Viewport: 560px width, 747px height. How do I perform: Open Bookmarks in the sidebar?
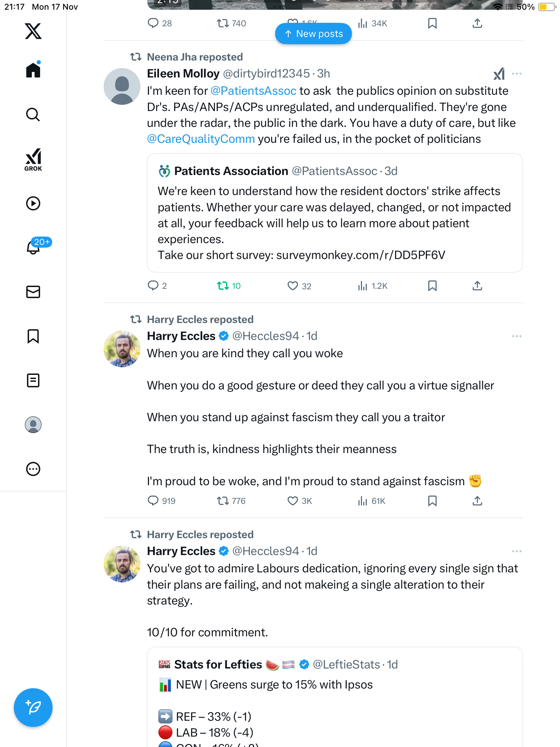pyautogui.click(x=33, y=336)
